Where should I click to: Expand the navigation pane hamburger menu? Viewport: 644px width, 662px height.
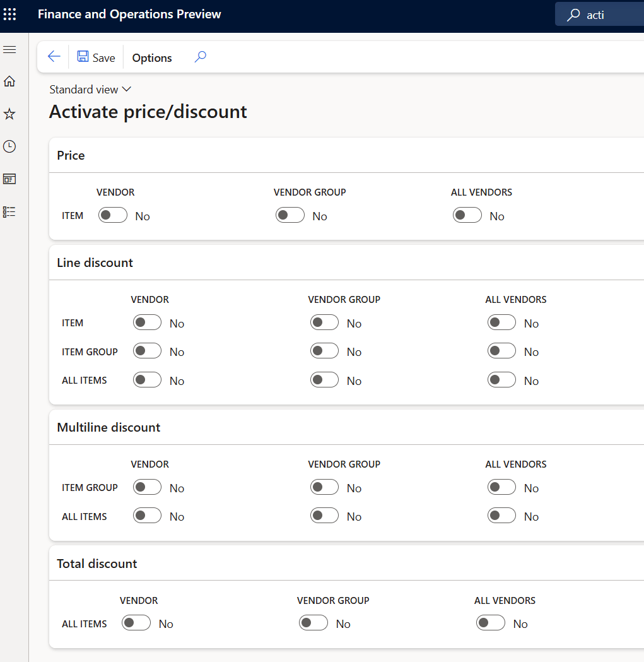pyautogui.click(x=9, y=49)
